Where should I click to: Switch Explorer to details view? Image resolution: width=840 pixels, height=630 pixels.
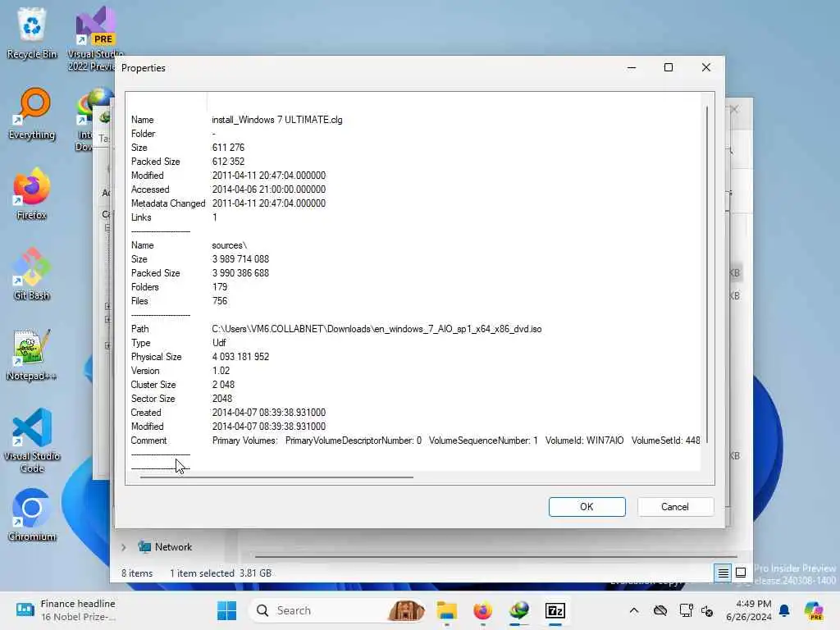[x=723, y=573]
